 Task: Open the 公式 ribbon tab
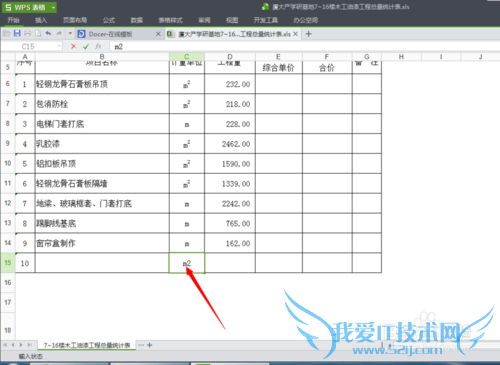[109, 20]
